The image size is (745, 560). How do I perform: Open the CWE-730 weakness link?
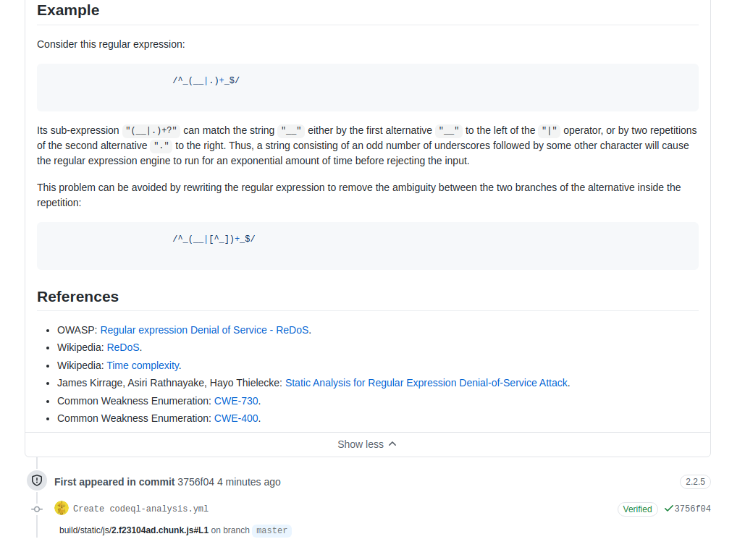235,400
